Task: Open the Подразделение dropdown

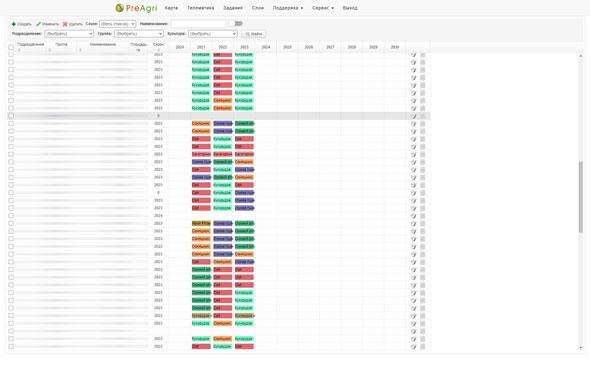Action: coord(69,34)
